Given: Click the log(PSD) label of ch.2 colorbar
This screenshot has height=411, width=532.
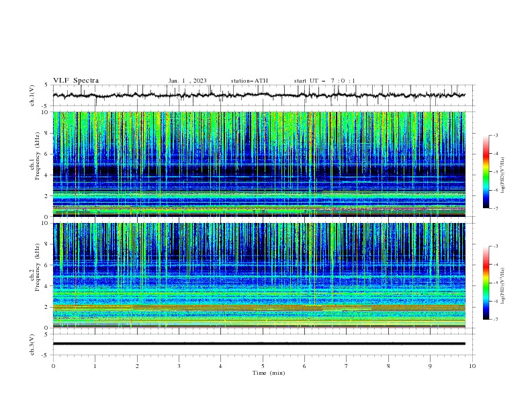Looking at the screenshot, I should click(502, 286).
